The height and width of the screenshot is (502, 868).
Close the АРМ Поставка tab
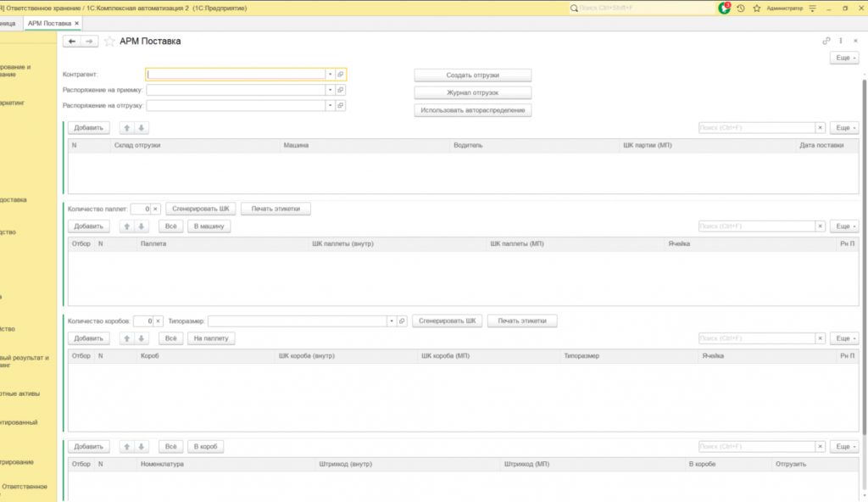(x=77, y=23)
